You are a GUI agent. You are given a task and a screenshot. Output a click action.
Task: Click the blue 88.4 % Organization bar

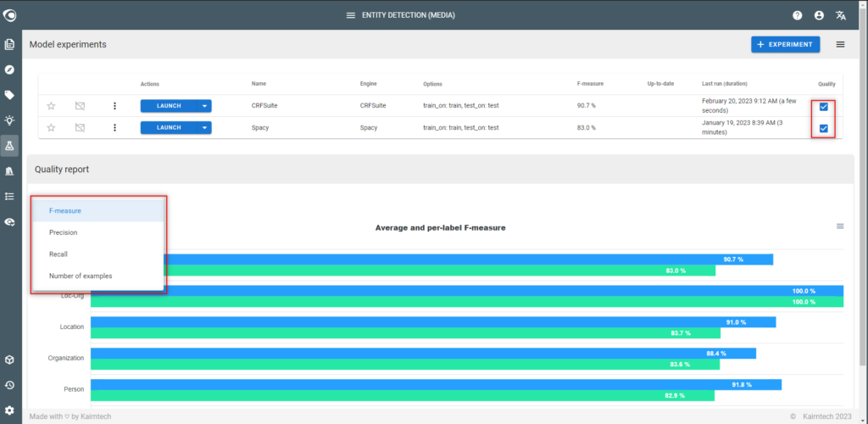423,353
